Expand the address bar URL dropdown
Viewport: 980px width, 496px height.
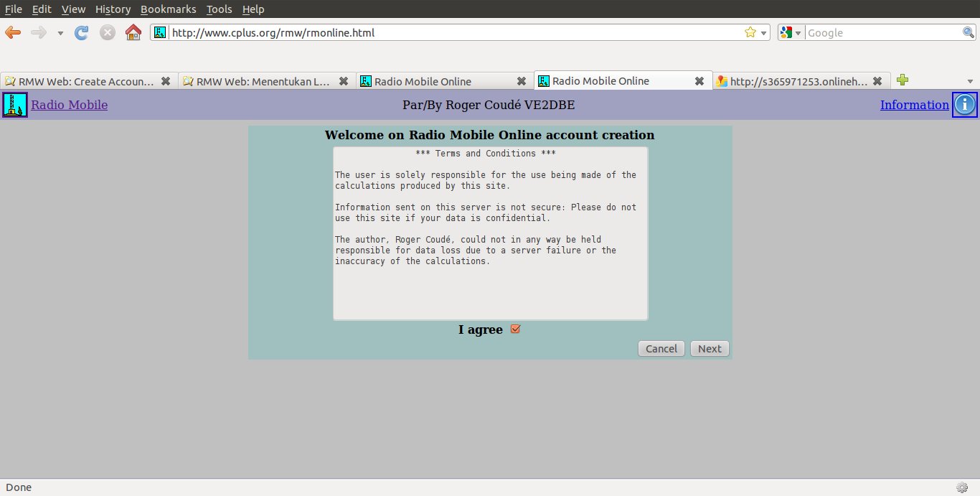763,33
